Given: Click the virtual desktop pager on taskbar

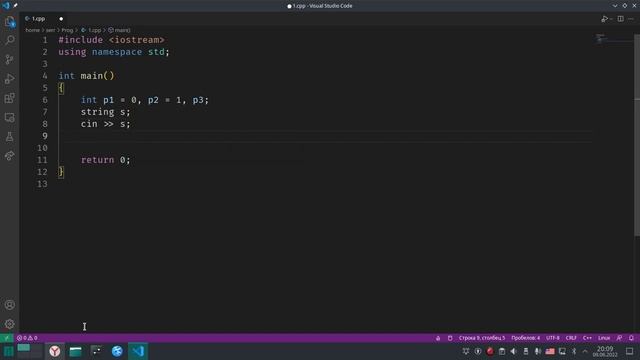Looking at the screenshot, I should coord(30,351).
